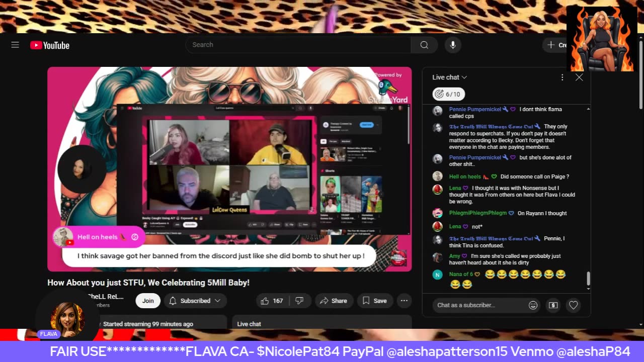Click the LolCow Queens label in video
Image resolution: width=644 pixels, height=362 pixels.
point(229,209)
